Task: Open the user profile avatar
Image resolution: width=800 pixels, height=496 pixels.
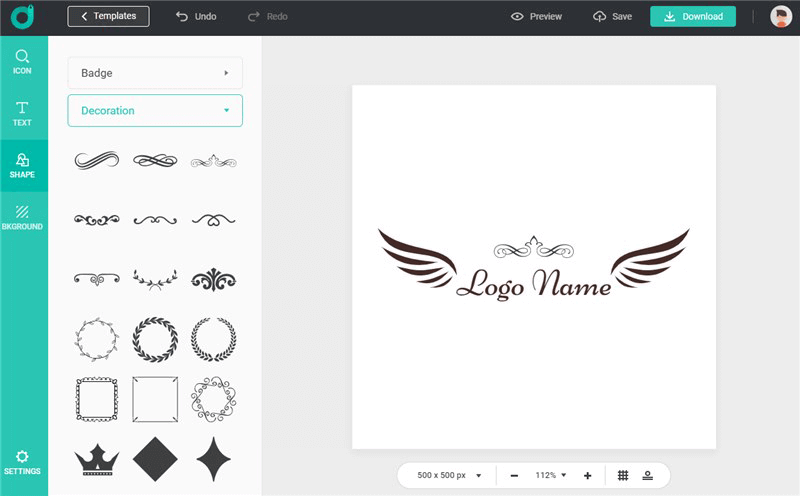Action: tap(781, 16)
